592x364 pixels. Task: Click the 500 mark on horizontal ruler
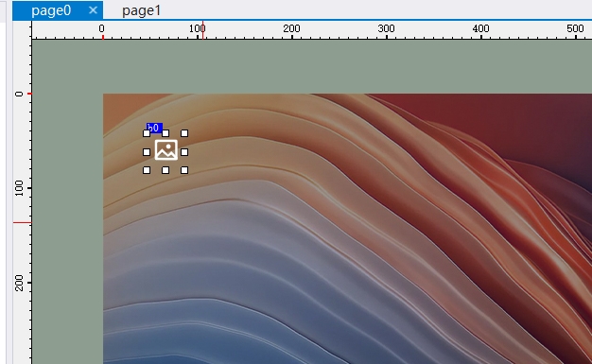click(x=575, y=28)
